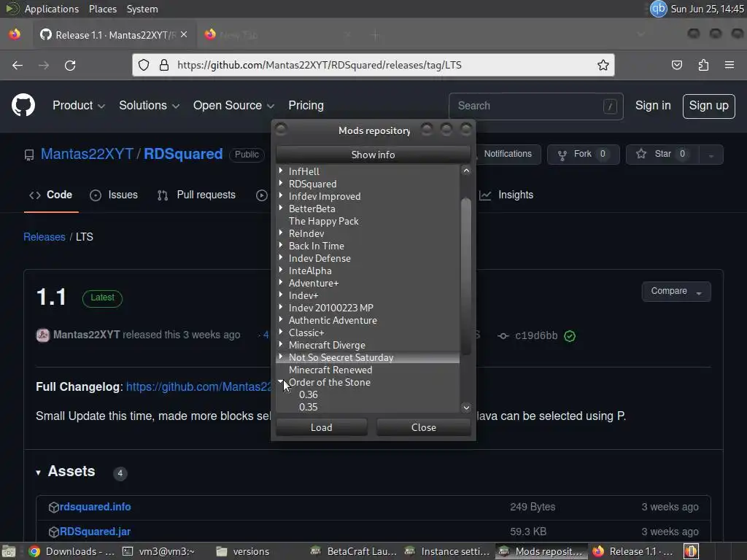This screenshot has height=560, width=747.
Task: Click the shield tracking protection icon
Action: (x=144, y=65)
